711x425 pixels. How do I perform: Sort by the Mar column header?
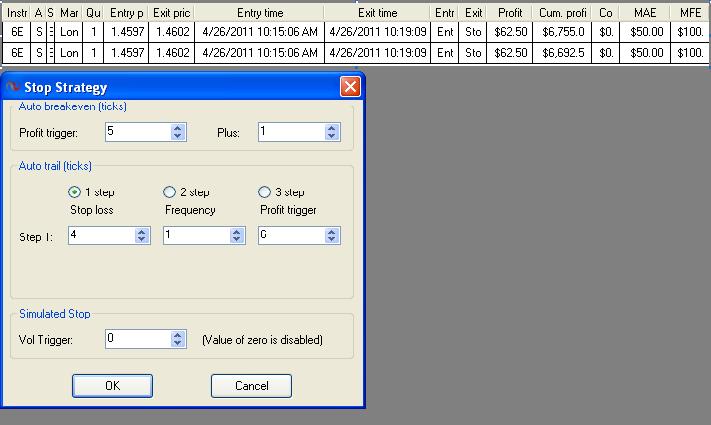pos(69,13)
